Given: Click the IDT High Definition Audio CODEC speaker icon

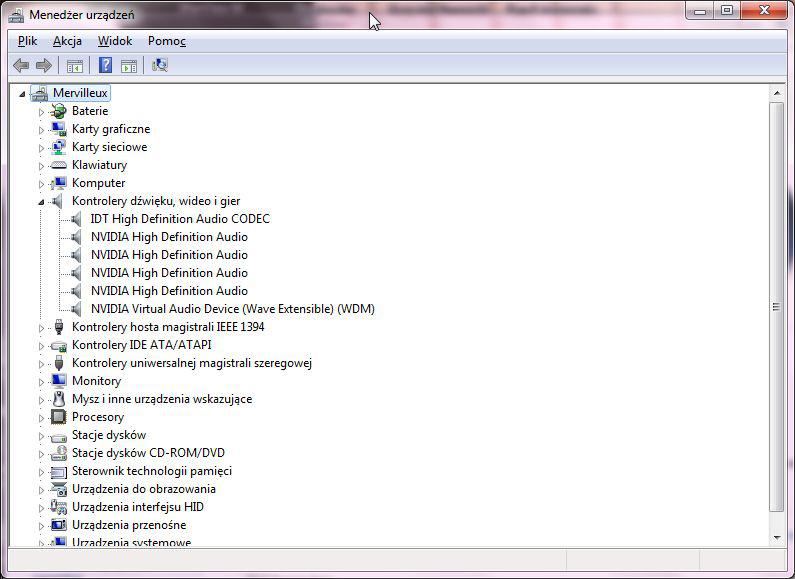Looking at the screenshot, I should pos(76,219).
